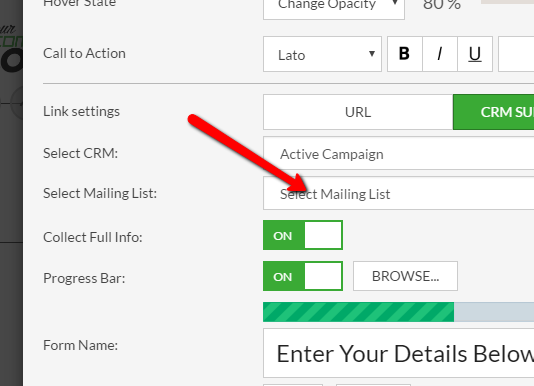Click the Select CRM: label

coord(80,153)
